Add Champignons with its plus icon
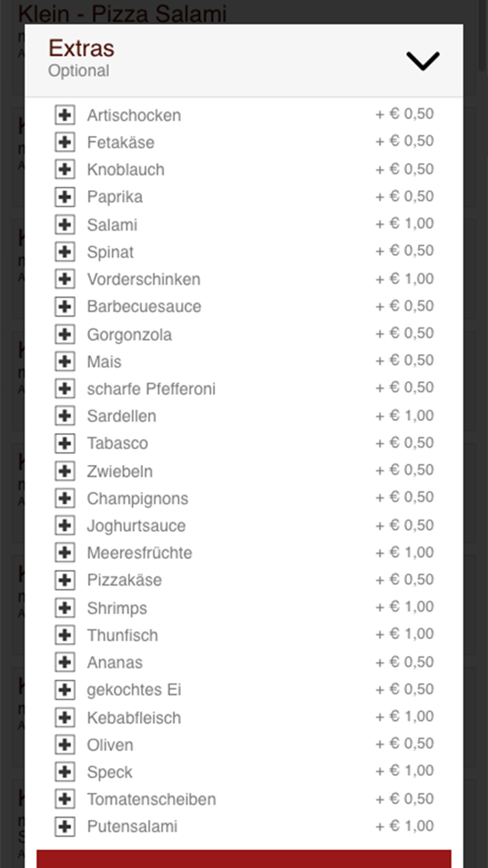 [x=65, y=498]
